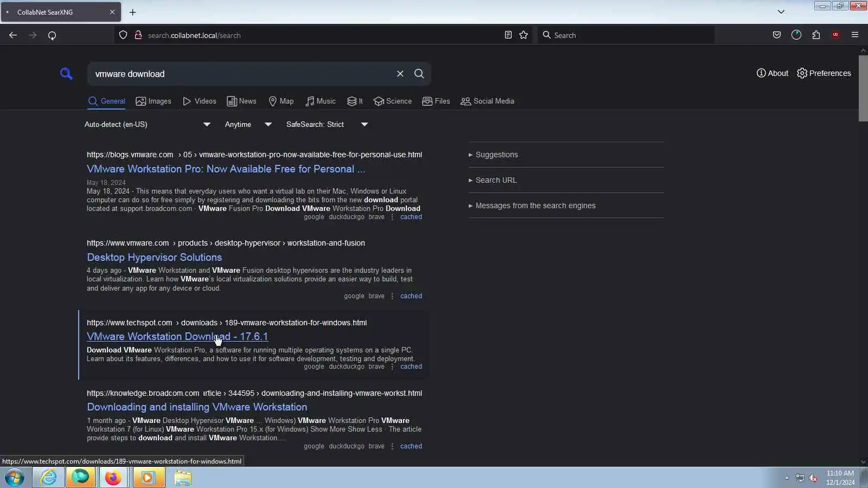Open cached copy of techspot result

(411, 367)
